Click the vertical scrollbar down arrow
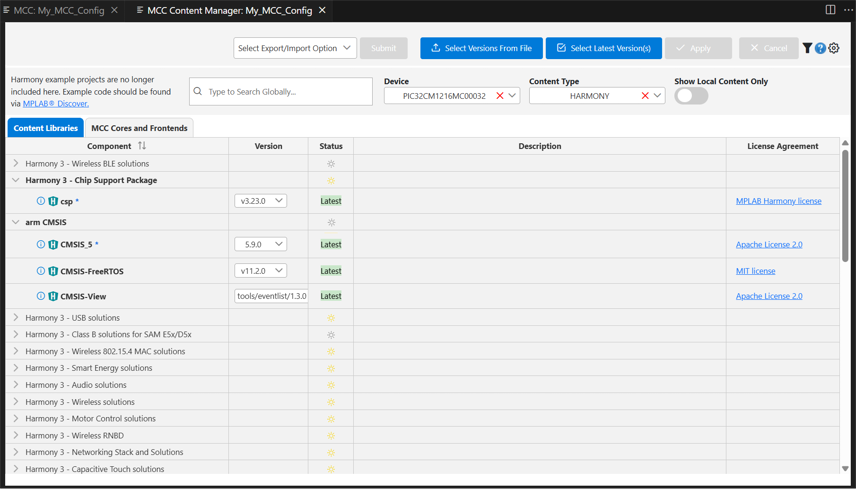 pyautogui.click(x=845, y=468)
